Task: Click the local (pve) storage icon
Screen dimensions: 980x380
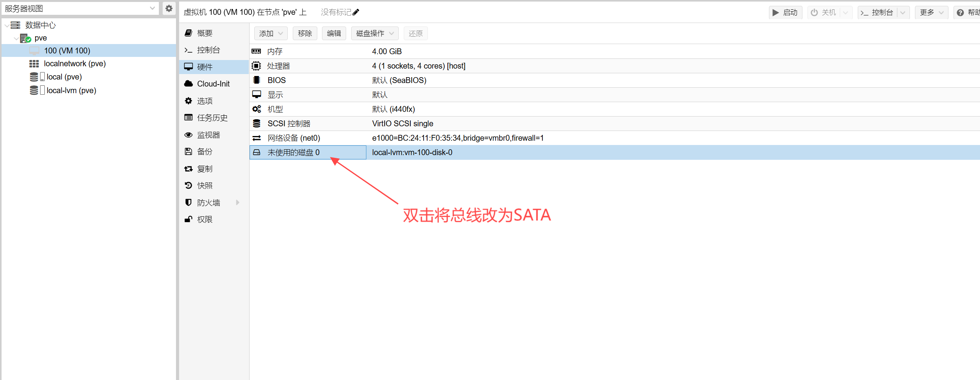Action: (x=34, y=77)
